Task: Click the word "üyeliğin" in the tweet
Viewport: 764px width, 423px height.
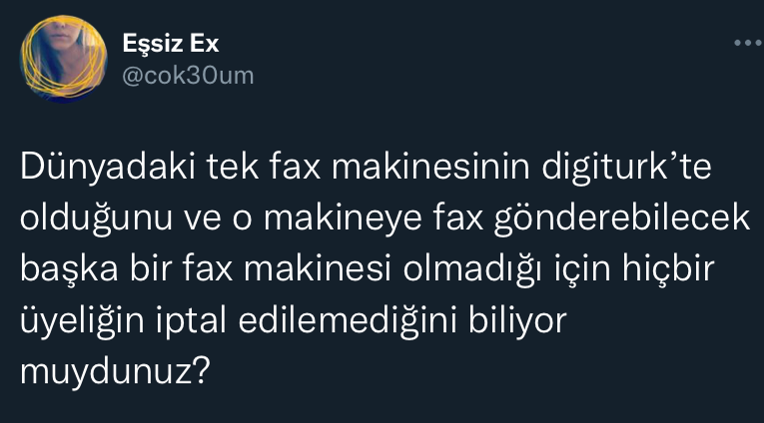Action: click(x=82, y=322)
